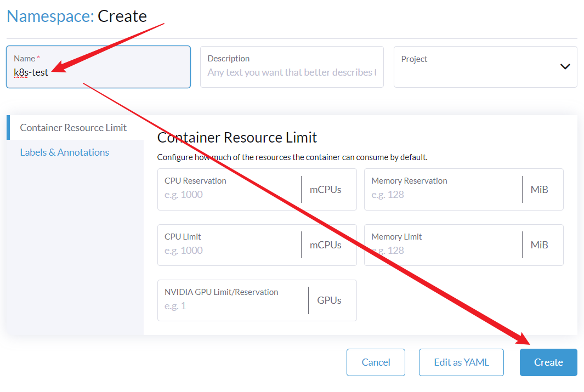Click the MiB unit beside Memory Limit
584x392 pixels.
click(x=539, y=245)
